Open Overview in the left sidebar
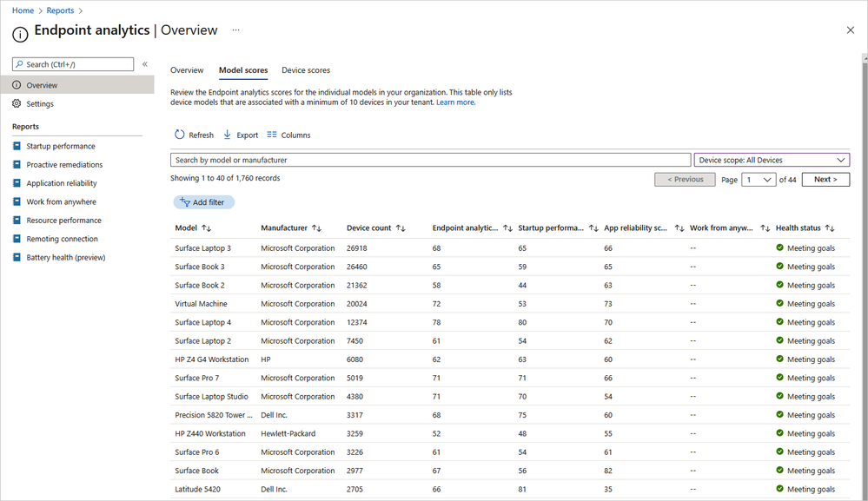The width and height of the screenshot is (868, 501). 77,84
